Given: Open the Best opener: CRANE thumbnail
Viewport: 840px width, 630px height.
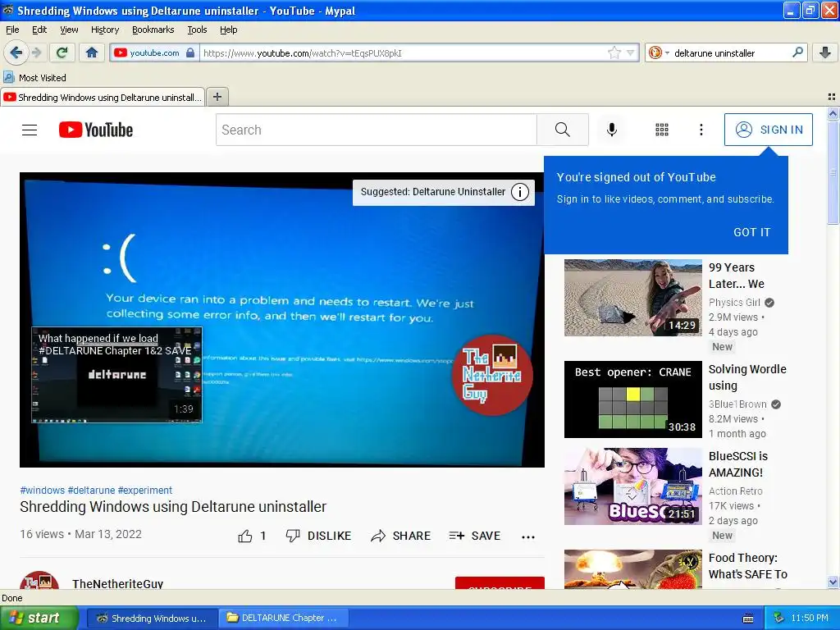Looking at the screenshot, I should coord(632,399).
